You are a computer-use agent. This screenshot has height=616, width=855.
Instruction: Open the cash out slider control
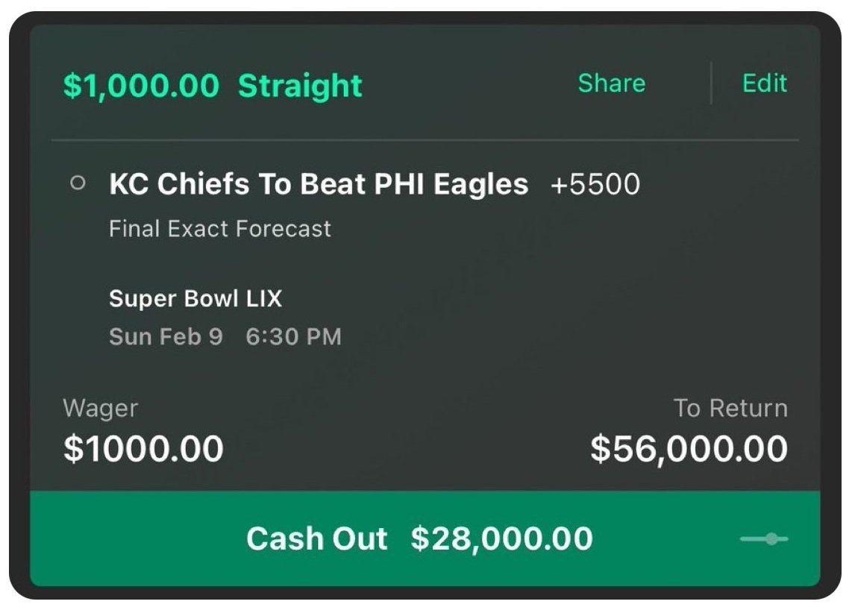(764, 538)
